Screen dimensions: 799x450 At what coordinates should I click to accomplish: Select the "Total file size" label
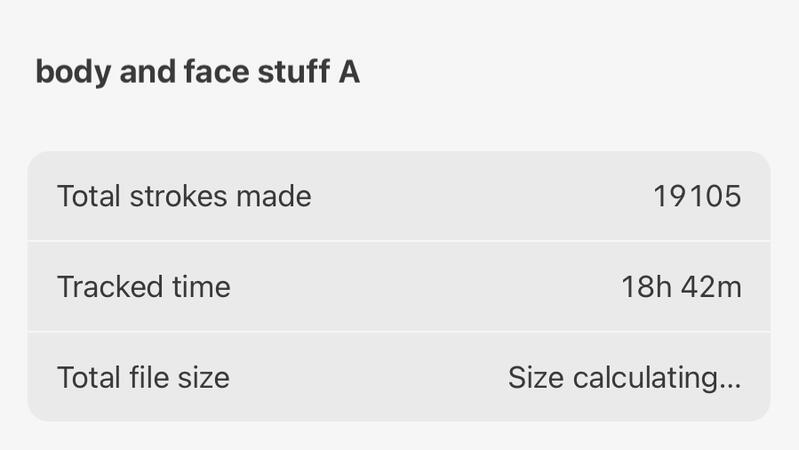click(x=143, y=377)
